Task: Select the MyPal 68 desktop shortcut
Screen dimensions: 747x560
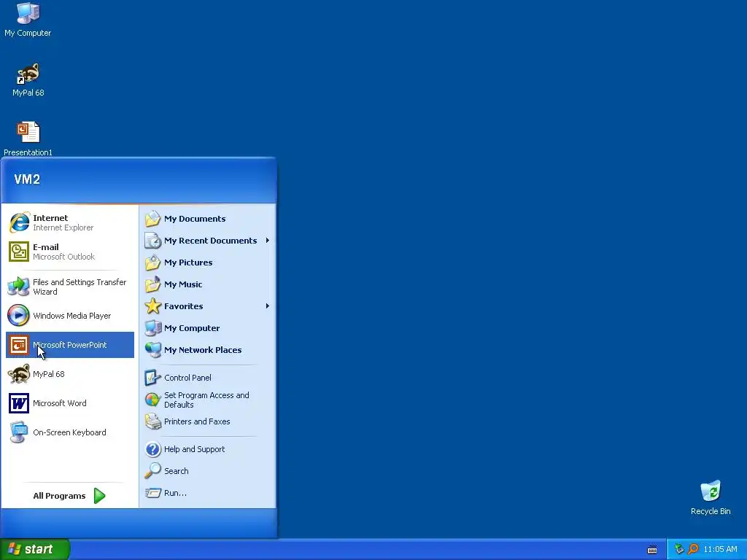Action: (28, 79)
